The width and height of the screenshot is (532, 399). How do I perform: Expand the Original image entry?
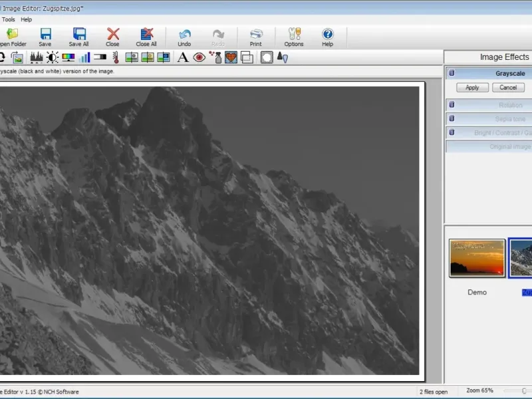pos(510,147)
